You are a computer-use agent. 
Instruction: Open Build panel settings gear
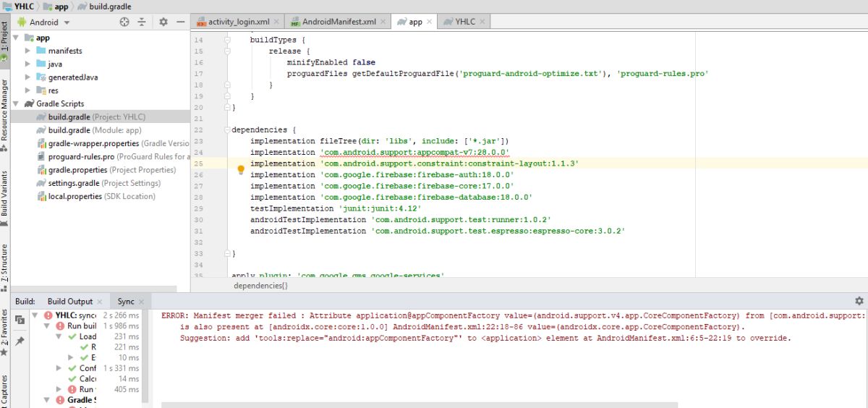point(859,301)
